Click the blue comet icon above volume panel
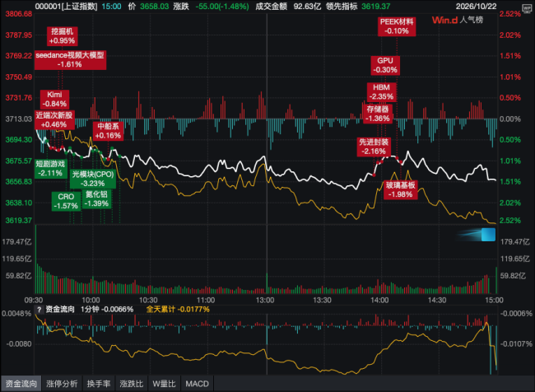Viewport: 535px width, 392px height. click(477, 235)
